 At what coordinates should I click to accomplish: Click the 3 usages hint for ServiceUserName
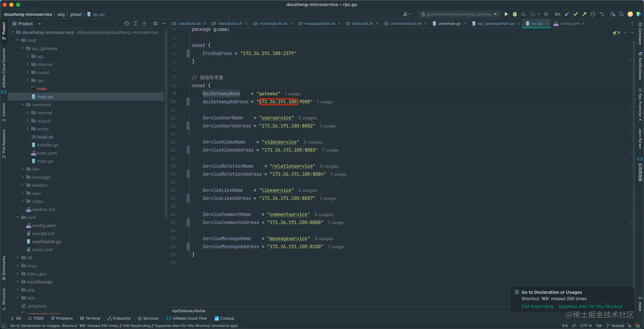308,118
